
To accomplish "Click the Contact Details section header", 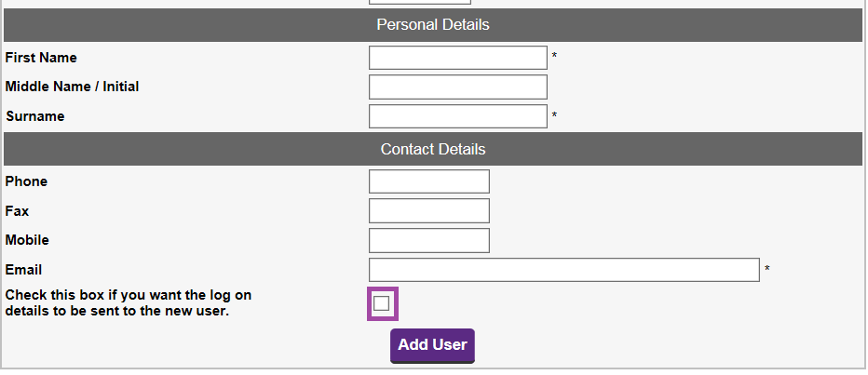I will click(433, 149).
